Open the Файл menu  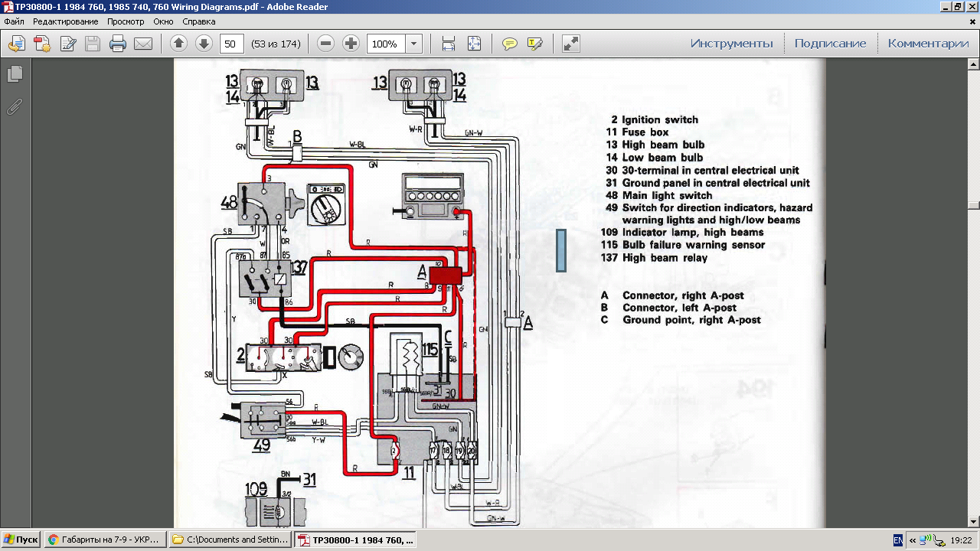point(15,21)
